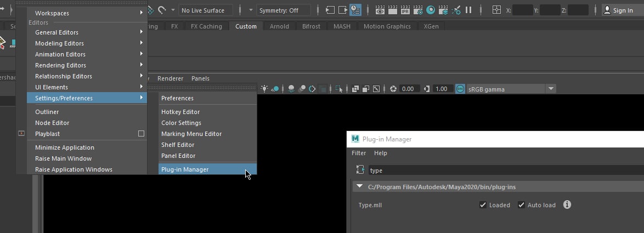Expand the Workspaces submenu
The height and width of the screenshot is (233, 644).
[87, 13]
